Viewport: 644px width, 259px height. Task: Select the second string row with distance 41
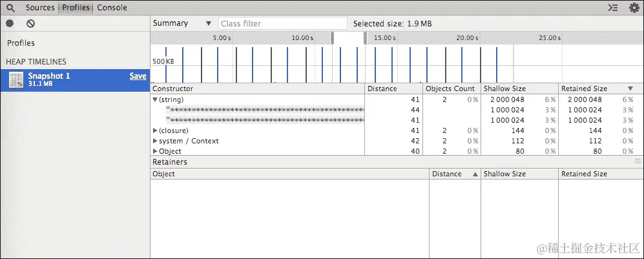pos(397,120)
